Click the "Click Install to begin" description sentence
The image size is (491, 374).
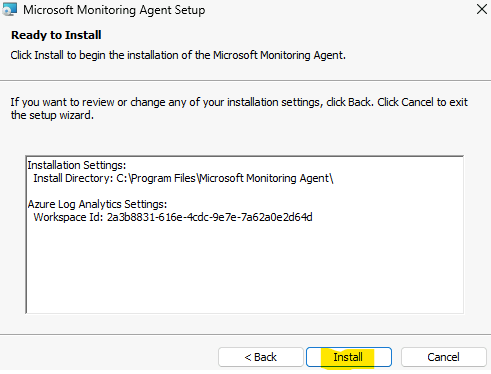178,55
